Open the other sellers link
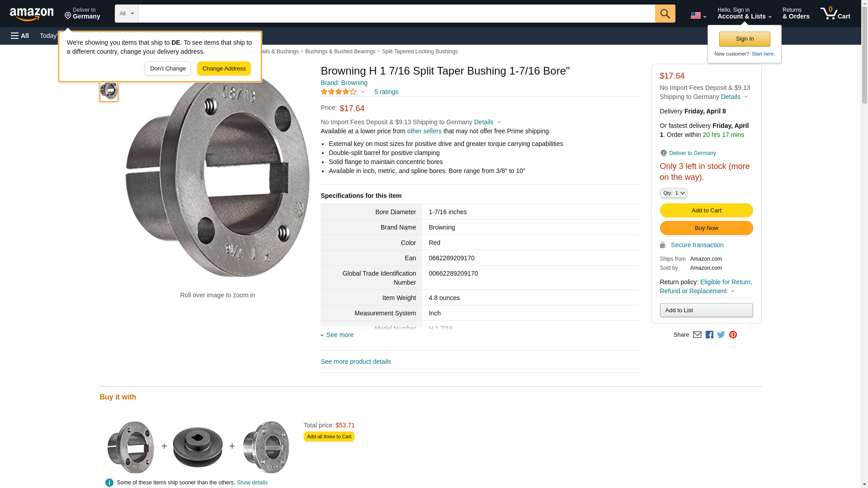The image size is (868, 488). [x=424, y=131]
